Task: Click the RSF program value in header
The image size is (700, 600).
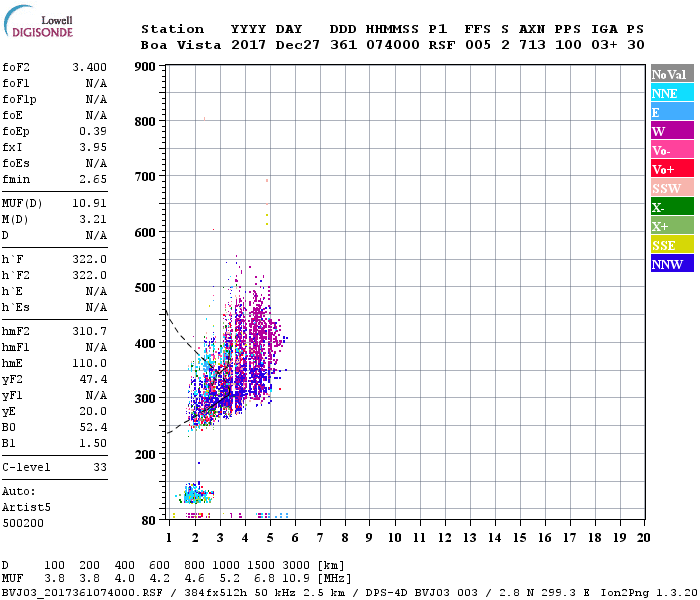Action: [x=442, y=45]
